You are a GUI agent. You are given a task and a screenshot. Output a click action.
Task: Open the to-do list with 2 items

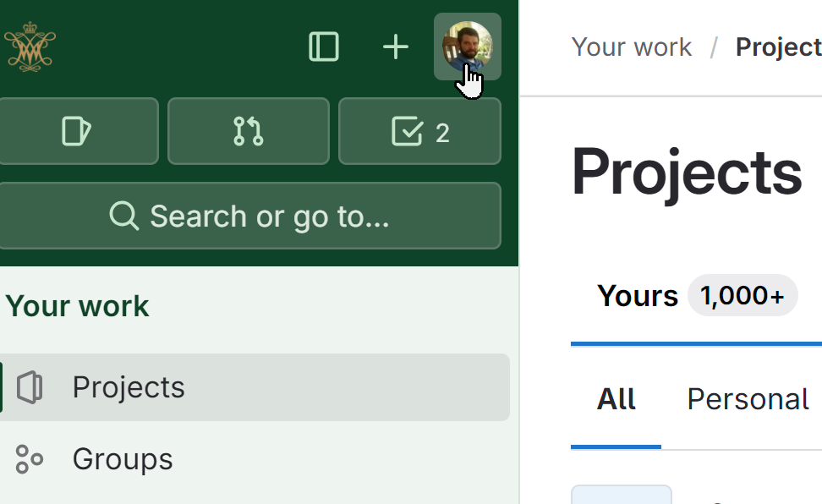pos(420,131)
